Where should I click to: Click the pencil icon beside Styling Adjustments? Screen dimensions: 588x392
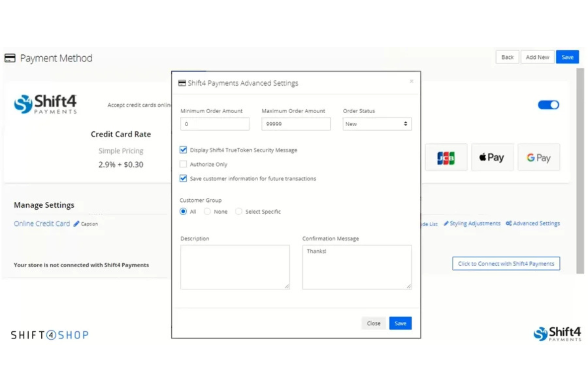pos(446,223)
